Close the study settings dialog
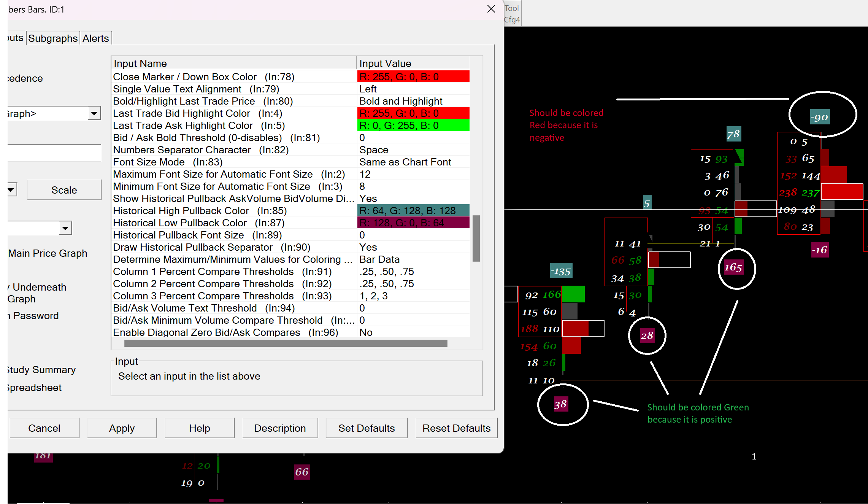Screen dimensions: 868x504 [491, 9]
